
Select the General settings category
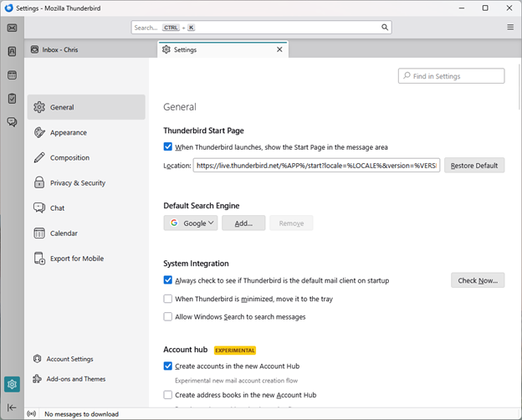(86, 107)
